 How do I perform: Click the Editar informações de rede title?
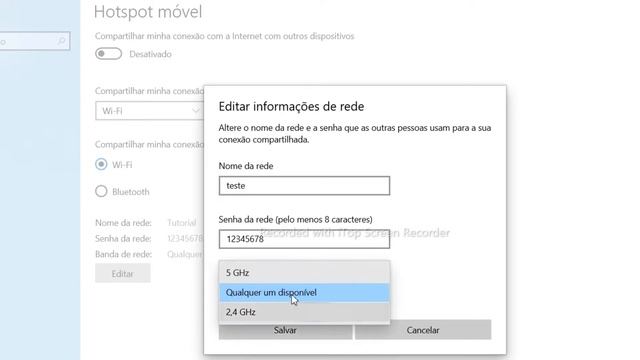click(291, 107)
